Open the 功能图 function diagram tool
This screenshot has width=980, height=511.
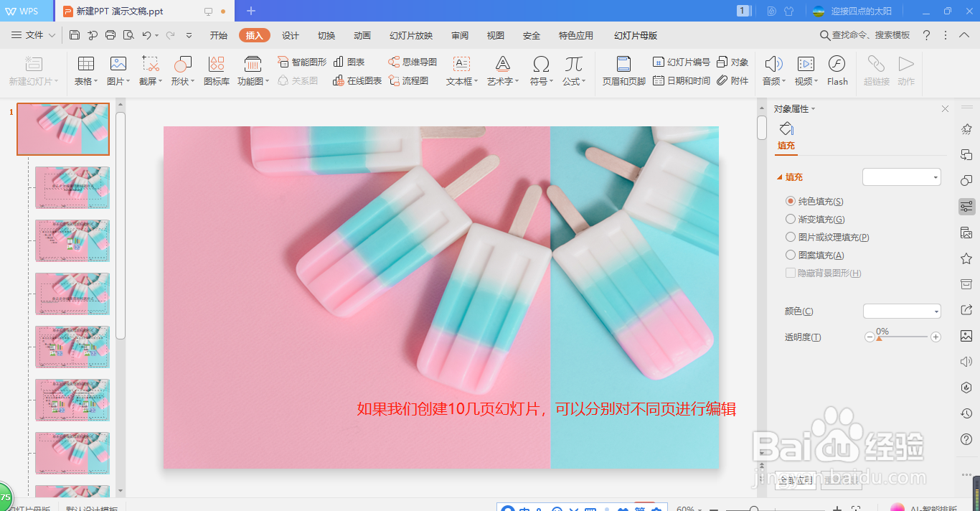253,71
